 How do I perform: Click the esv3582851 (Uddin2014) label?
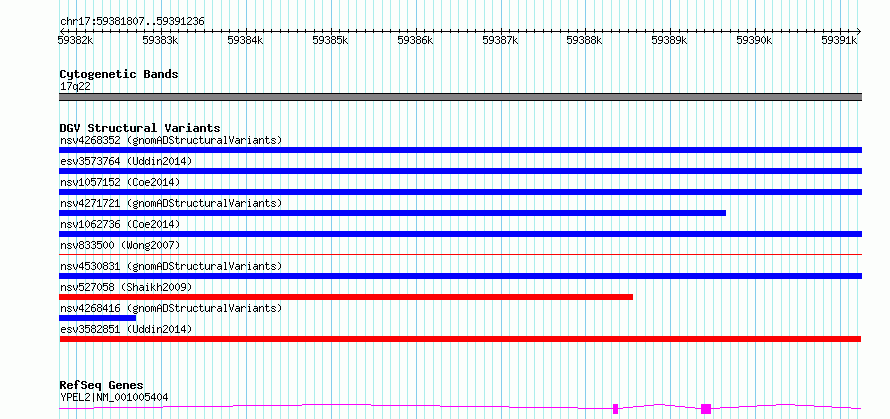[x=126, y=329]
